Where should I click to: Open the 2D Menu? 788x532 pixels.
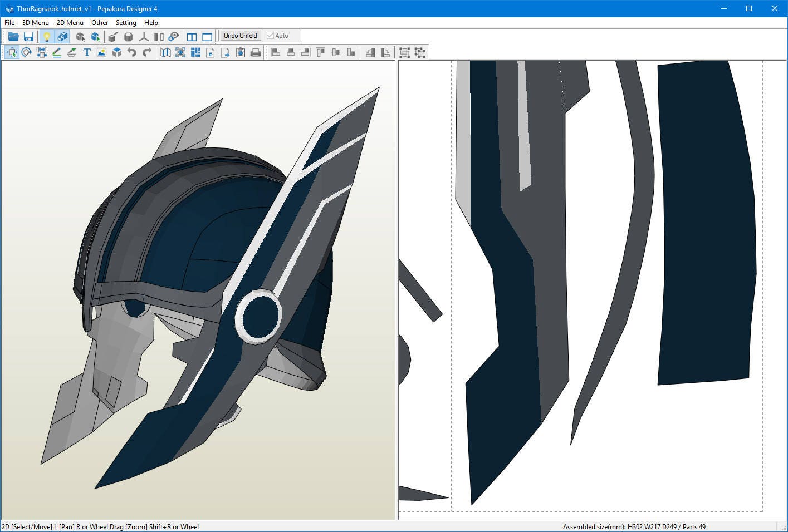point(70,23)
